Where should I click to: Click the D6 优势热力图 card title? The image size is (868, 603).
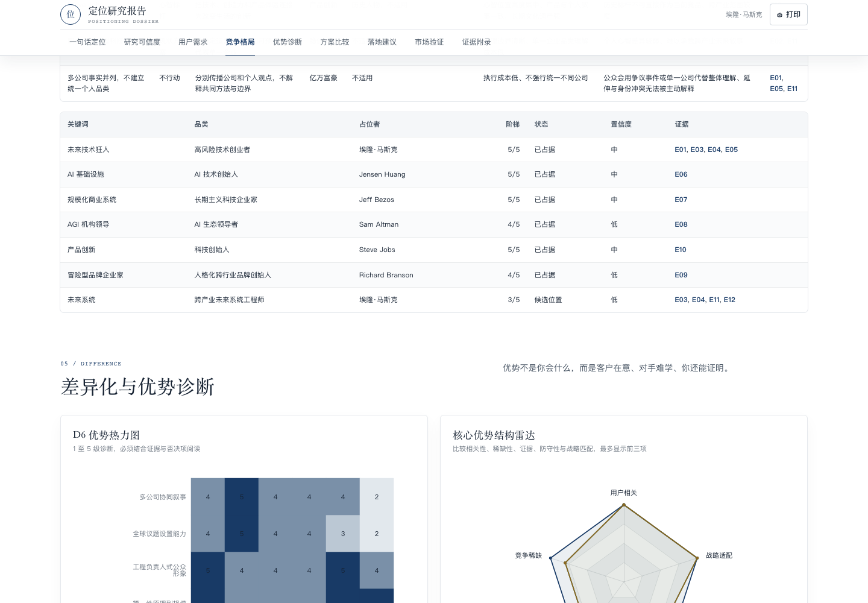click(x=106, y=435)
